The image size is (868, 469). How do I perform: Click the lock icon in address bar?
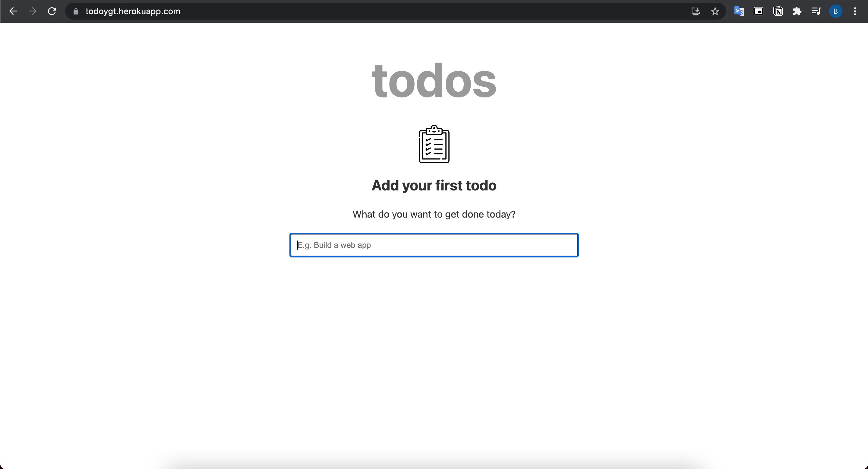(x=76, y=11)
